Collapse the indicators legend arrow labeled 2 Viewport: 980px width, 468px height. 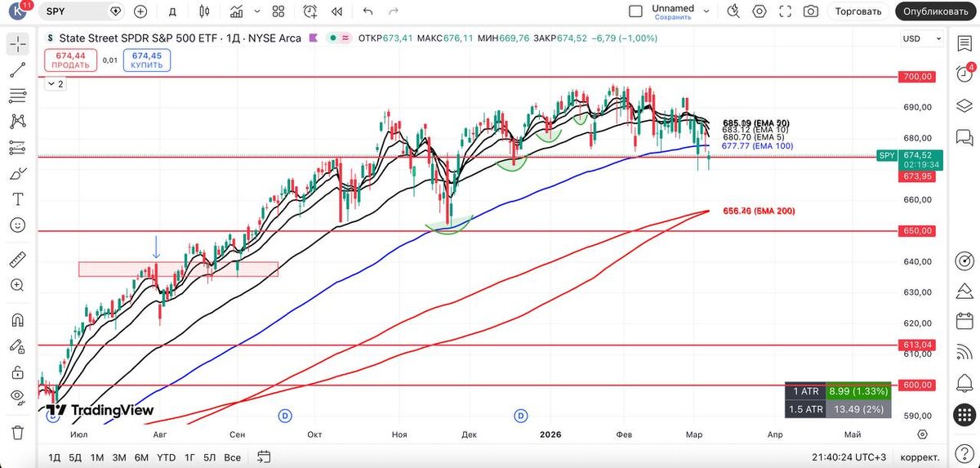click(x=56, y=83)
